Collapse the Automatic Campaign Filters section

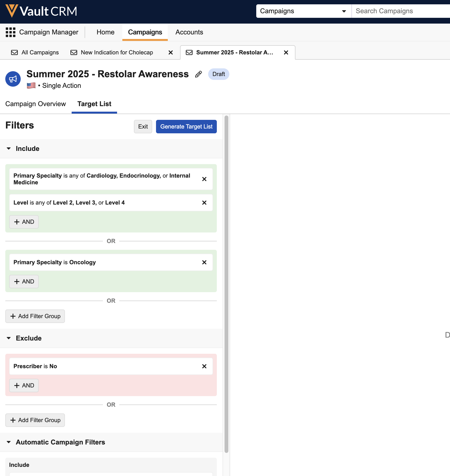coord(9,442)
